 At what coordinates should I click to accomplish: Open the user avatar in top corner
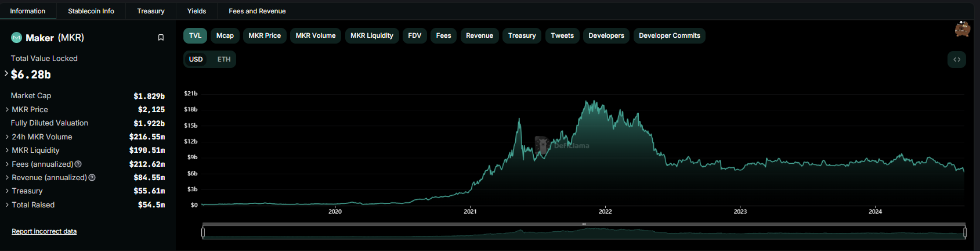962,29
